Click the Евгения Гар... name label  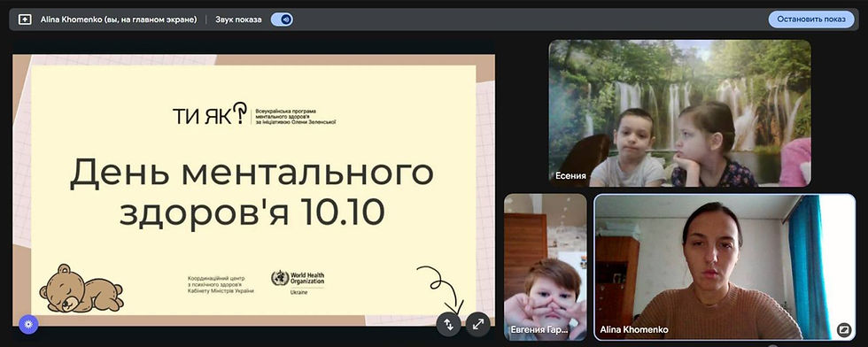coord(539,330)
